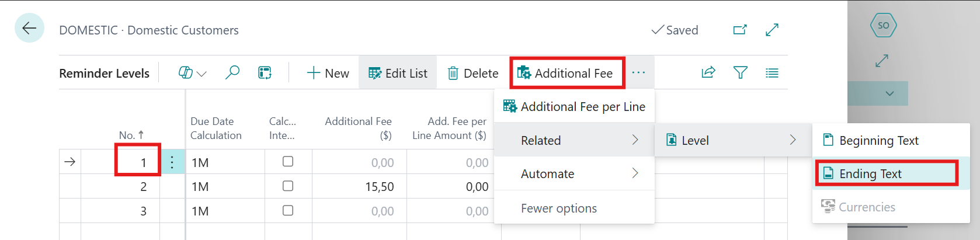Viewport: 980px width, 240px height.
Task: Open more options ellipsis menu
Action: (x=638, y=72)
